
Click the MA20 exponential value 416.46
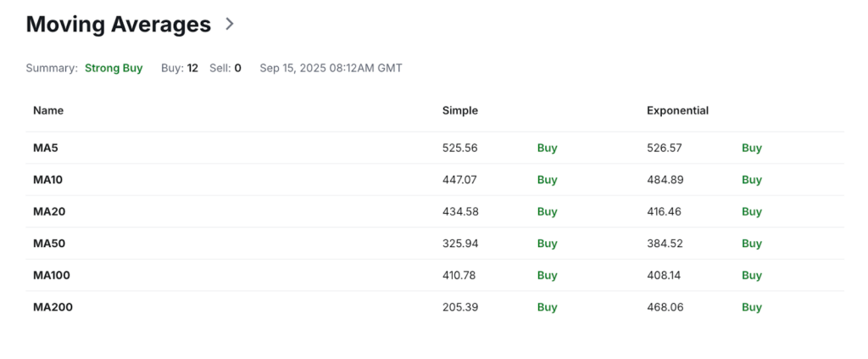coord(664,211)
